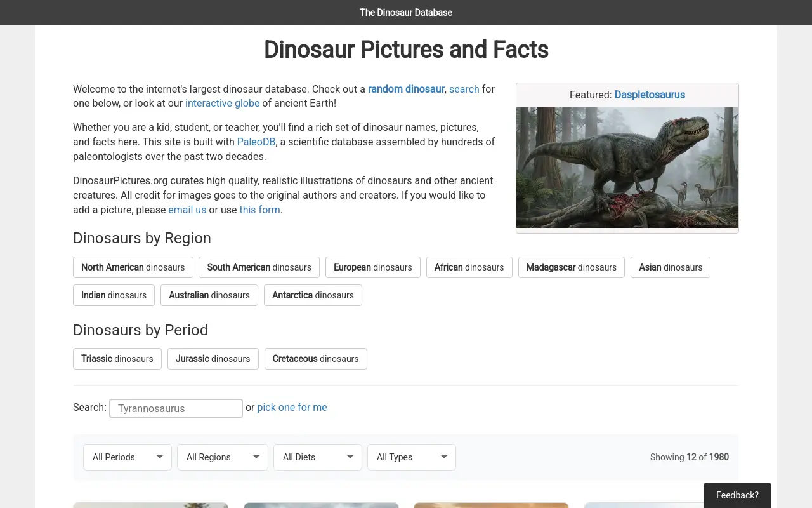Screen dimensions: 812x508
Task: Click the Dinosaurs by Region heading
Action: coord(142,238)
